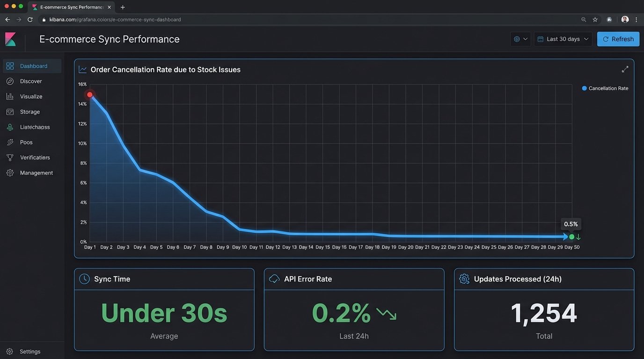Screen dimensions: 644x359
Task: Click the Management gear icon
Action: (10, 172)
